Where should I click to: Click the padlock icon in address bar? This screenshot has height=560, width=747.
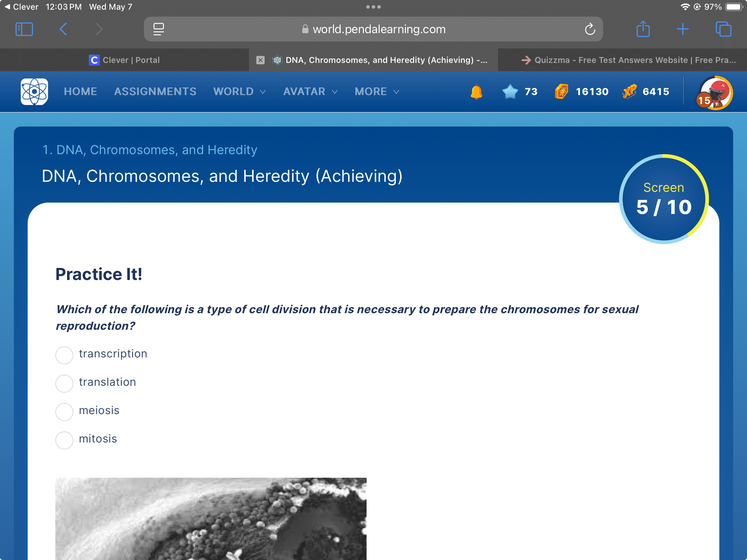305,29
